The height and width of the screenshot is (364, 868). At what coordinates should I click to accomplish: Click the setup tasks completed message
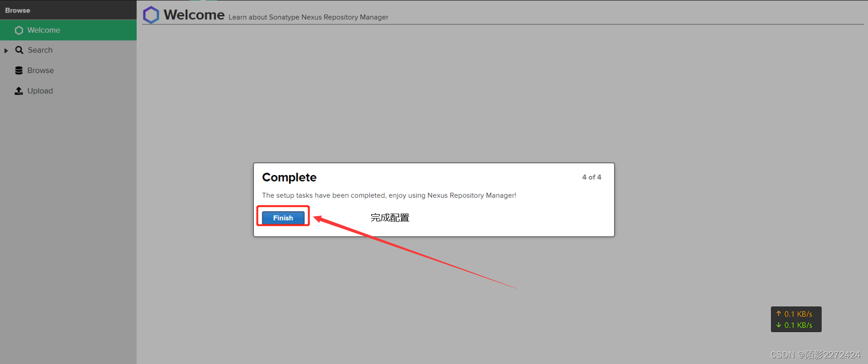[389, 195]
